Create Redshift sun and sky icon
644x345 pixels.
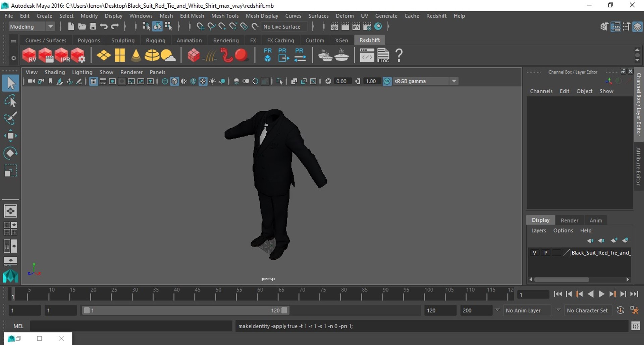coord(168,55)
